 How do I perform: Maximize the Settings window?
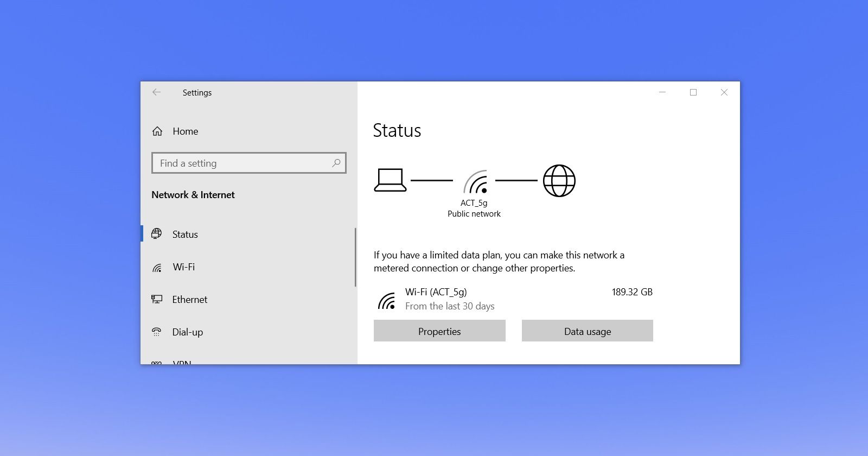click(693, 92)
